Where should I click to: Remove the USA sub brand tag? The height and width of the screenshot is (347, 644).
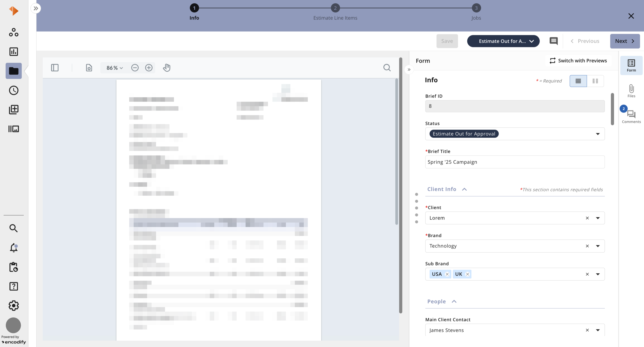point(447,274)
